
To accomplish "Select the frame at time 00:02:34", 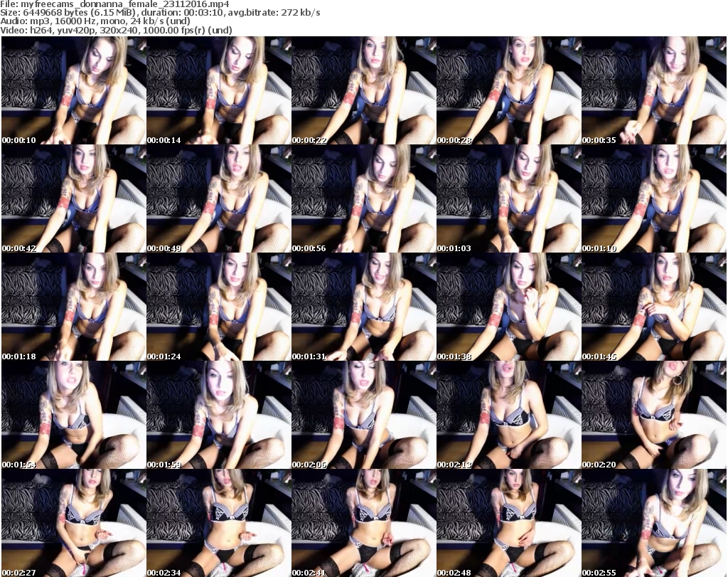I will (x=219, y=523).
